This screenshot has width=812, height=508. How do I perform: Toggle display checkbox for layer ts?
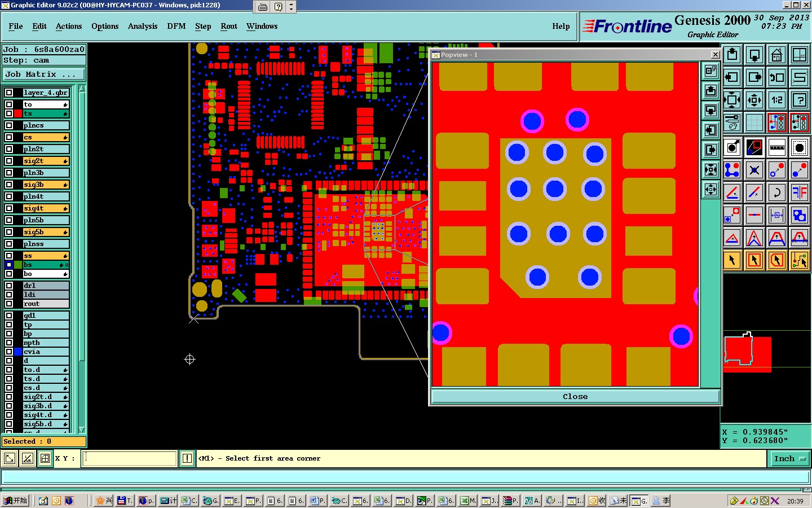click(9, 113)
